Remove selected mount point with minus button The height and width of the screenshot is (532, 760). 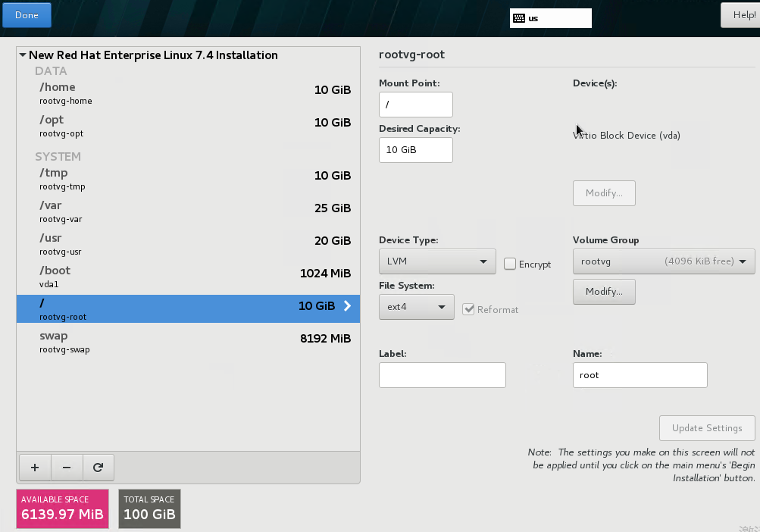(67, 468)
